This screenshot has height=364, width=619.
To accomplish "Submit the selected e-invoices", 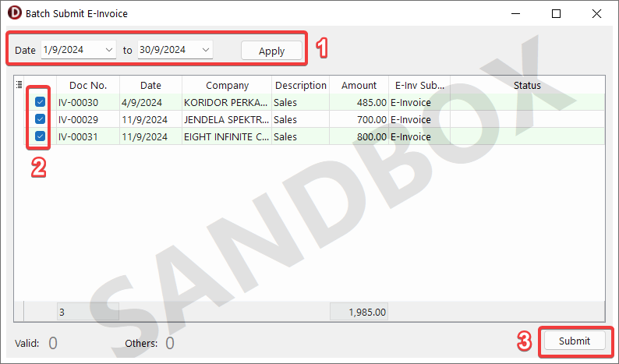I will coord(574,341).
